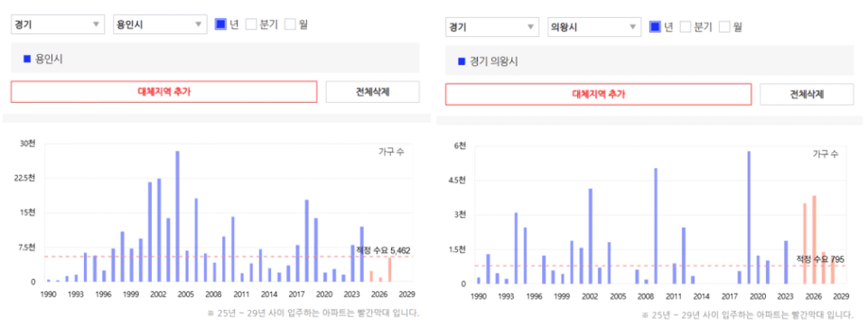This screenshot has width=868, height=327.
Task: Toggle the 년 checkbox in left panel
Action: pyautogui.click(x=220, y=24)
